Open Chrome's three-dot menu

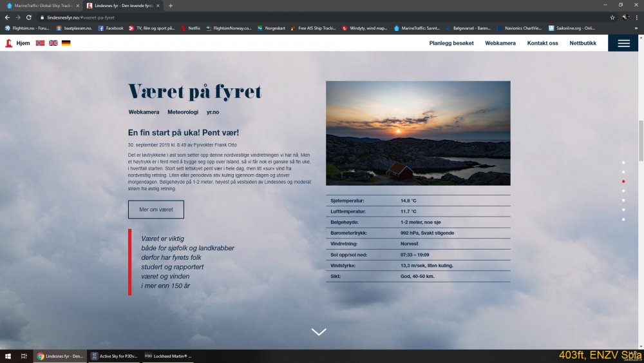(x=637, y=17)
